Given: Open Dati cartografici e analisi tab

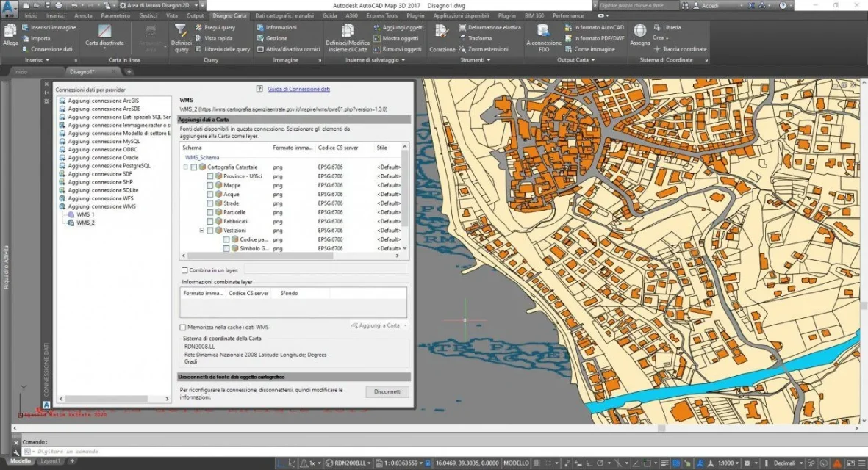Looking at the screenshot, I should point(284,16).
